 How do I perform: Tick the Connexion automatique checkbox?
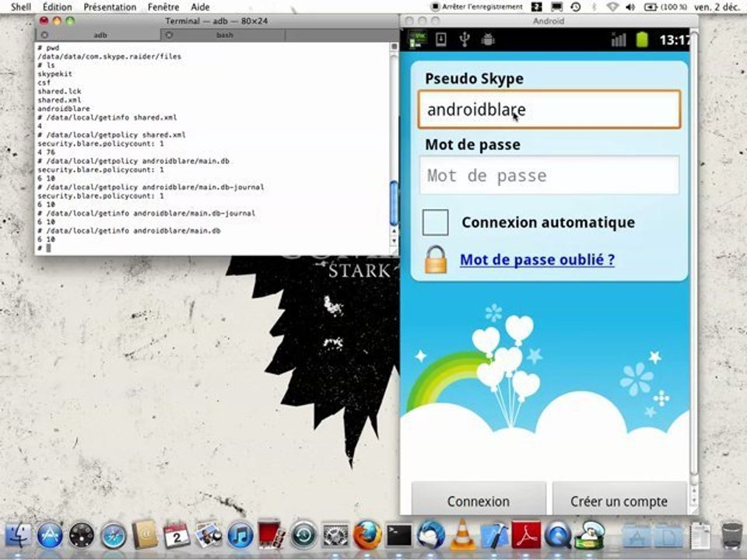[435, 222]
